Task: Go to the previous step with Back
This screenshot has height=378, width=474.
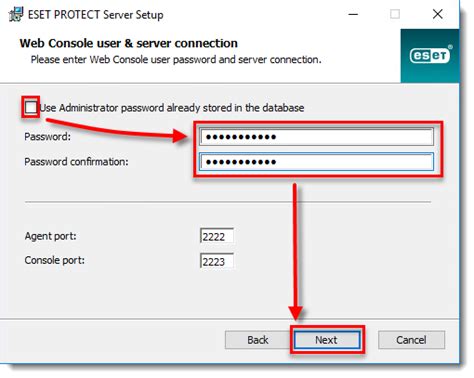Action: (x=257, y=340)
